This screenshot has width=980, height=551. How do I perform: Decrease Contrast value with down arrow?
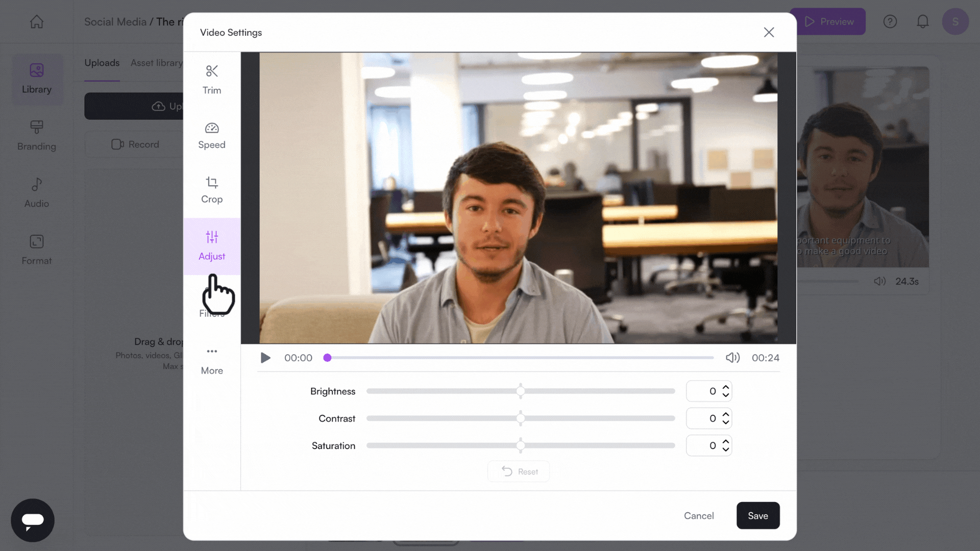pos(726,422)
